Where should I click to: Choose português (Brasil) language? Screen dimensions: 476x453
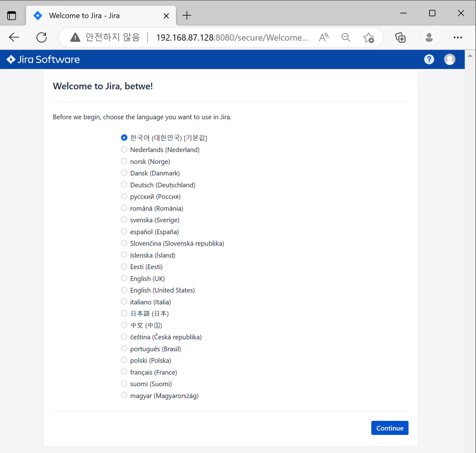(124, 348)
